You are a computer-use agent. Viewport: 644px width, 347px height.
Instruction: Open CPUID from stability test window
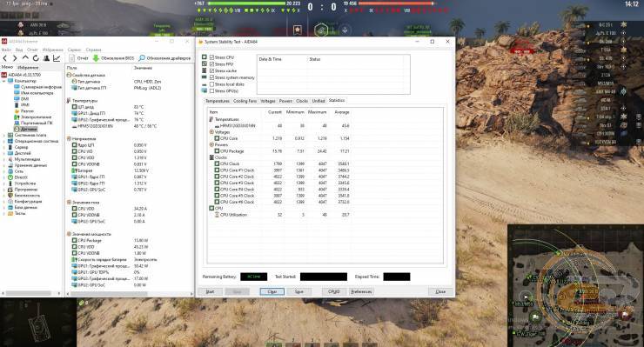(x=334, y=291)
